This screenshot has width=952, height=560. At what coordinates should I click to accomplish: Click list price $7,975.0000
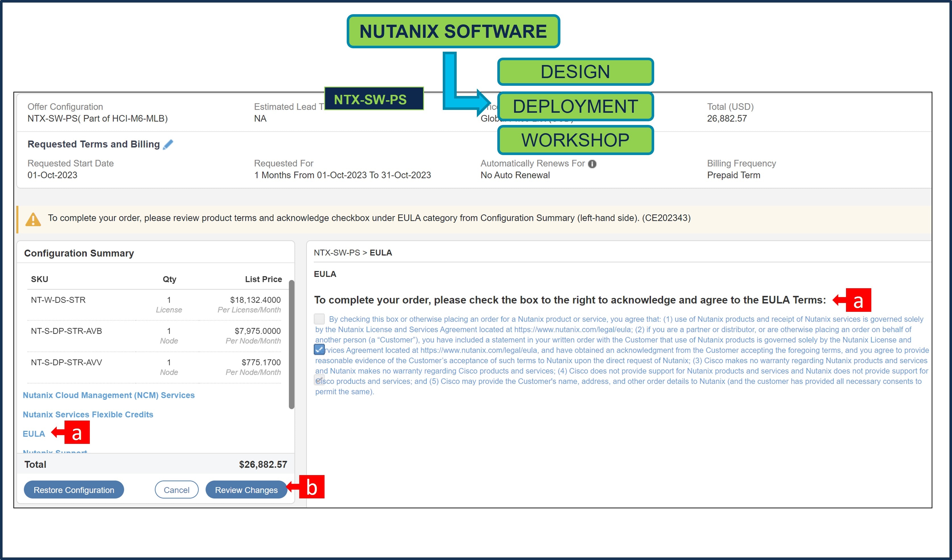[x=258, y=331]
